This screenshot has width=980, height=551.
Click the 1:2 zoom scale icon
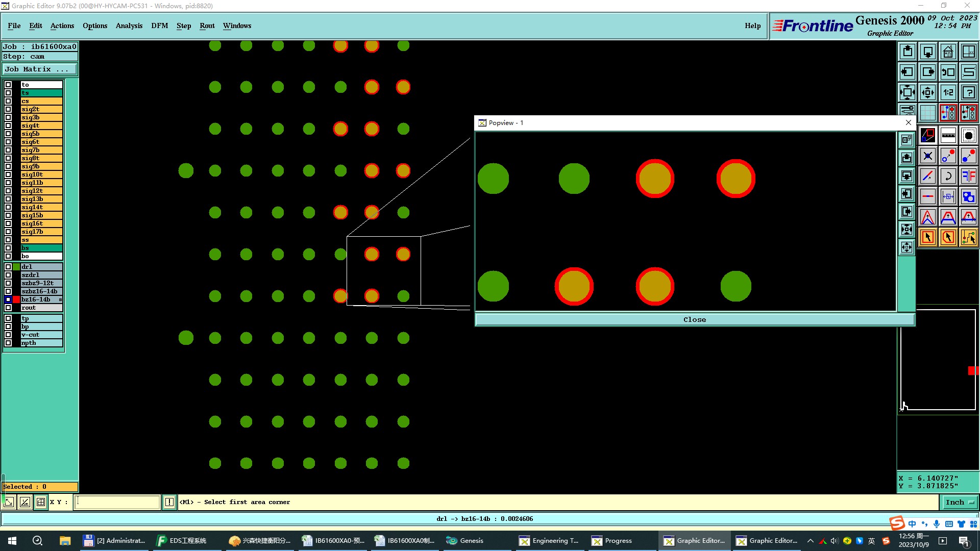tap(948, 92)
